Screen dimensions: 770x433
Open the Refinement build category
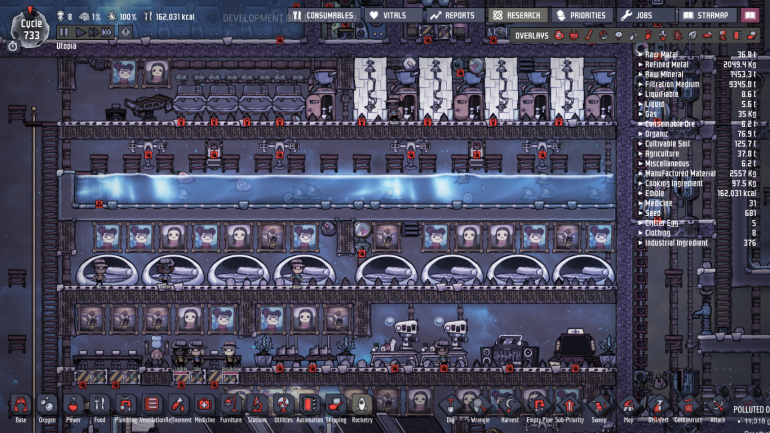(x=178, y=406)
